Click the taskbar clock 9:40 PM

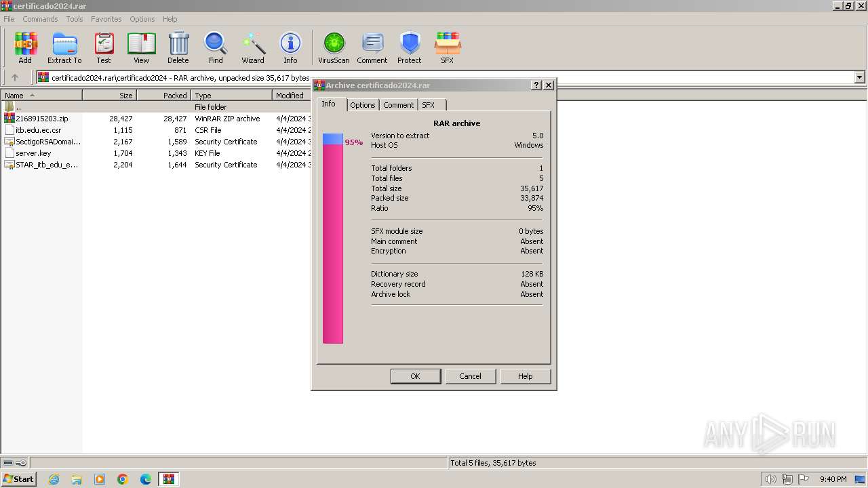click(x=833, y=479)
